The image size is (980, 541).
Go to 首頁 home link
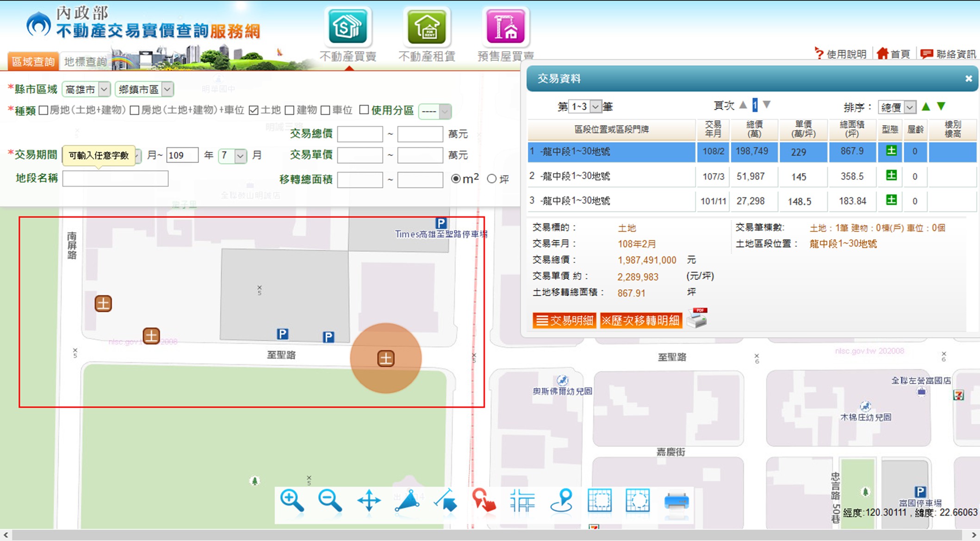tap(893, 54)
